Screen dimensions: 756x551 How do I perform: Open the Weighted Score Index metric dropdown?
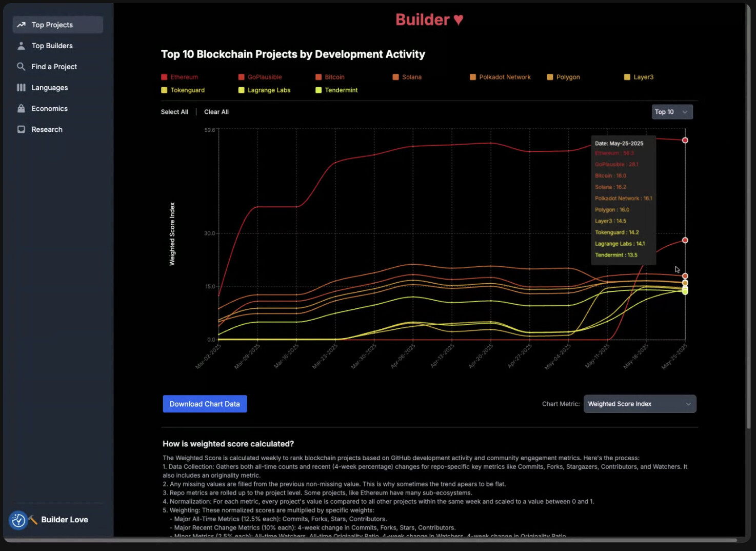coord(640,404)
